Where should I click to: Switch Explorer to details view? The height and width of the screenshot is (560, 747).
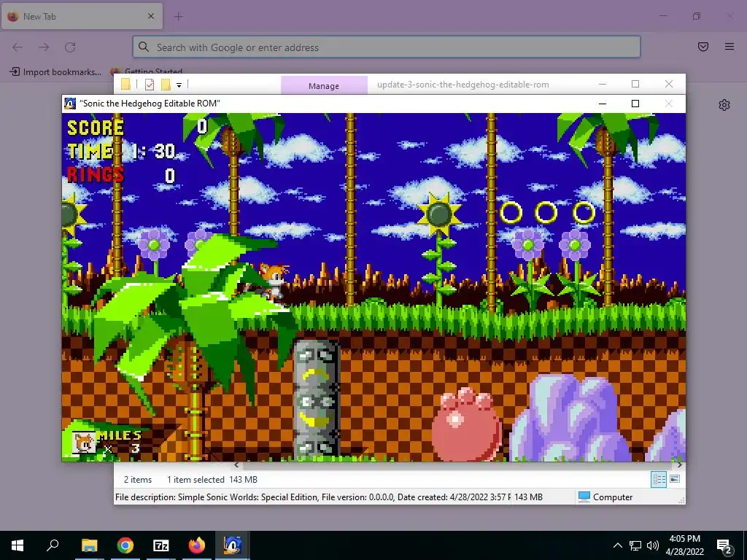(x=659, y=480)
